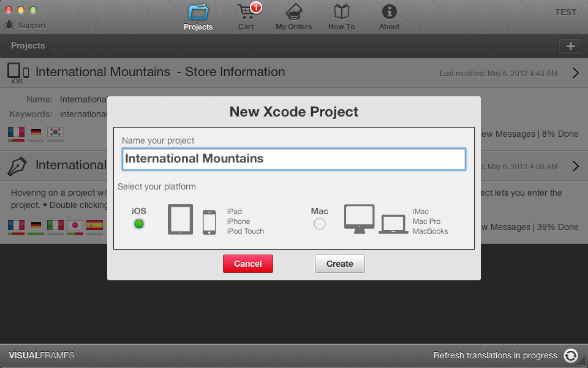Open the About information page
This screenshot has width=588, height=368.
[x=390, y=17]
